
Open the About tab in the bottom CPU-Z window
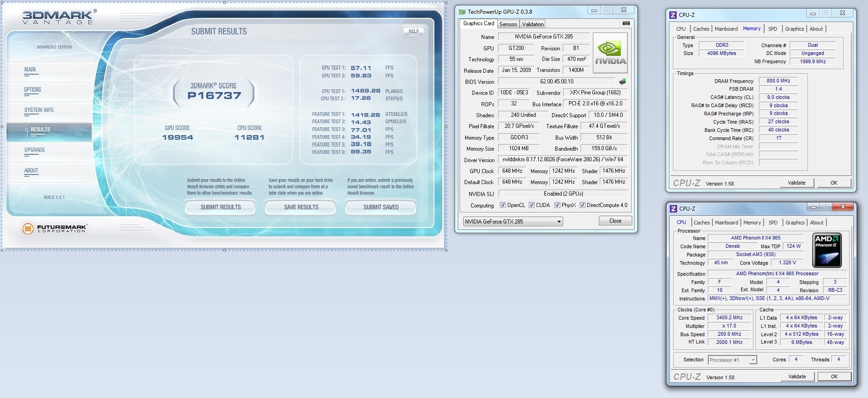(x=817, y=223)
